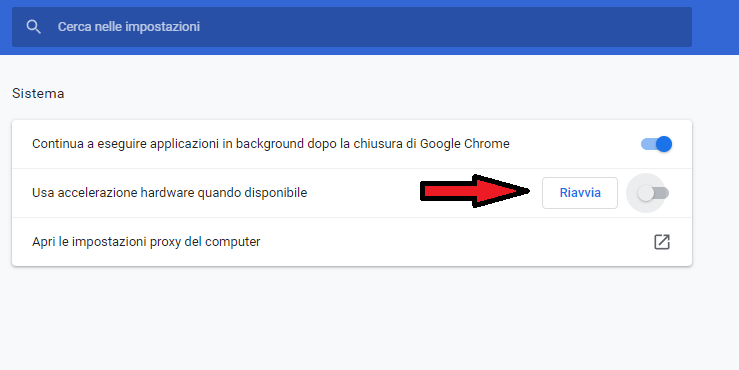739x370 pixels.
Task: Click the white knob of the hardware acceleration switch
Action: [646, 193]
